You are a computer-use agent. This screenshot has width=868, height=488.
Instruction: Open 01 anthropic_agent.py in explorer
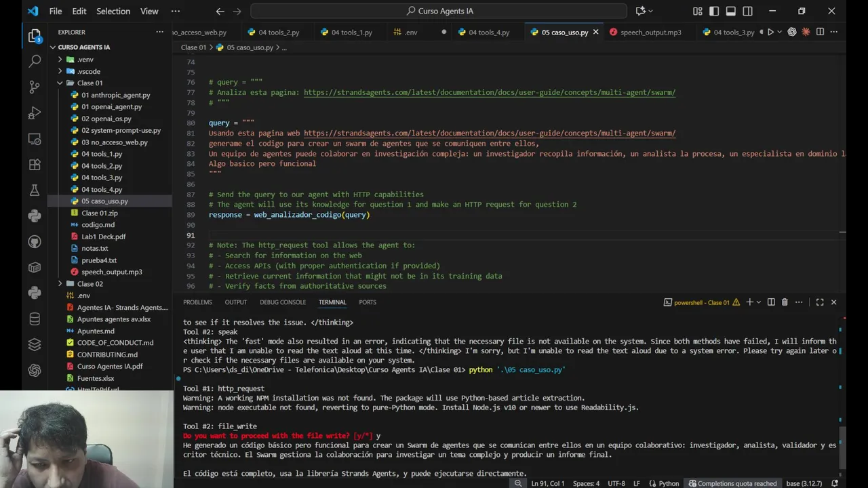click(x=116, y=95)
